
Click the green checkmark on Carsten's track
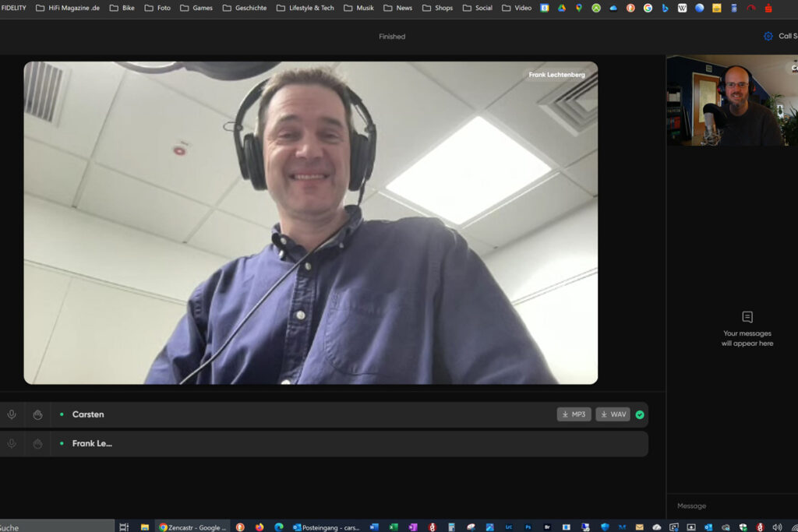pyautogui.click(x=639, y=414)
